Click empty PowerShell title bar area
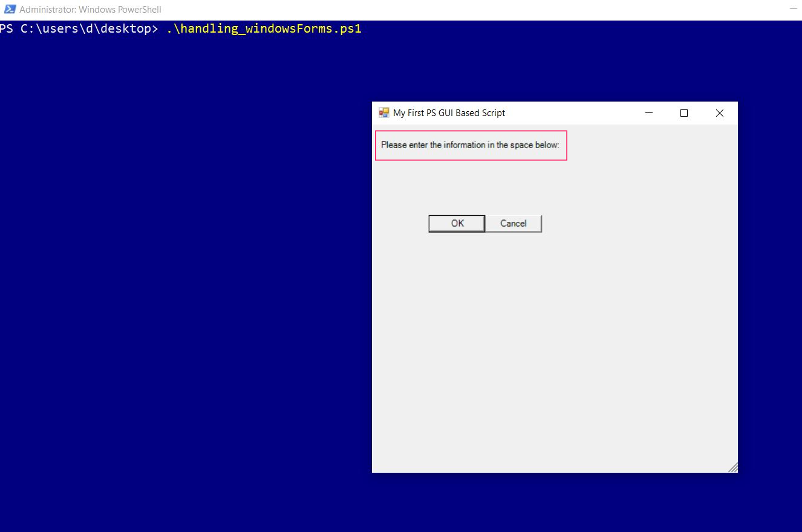 tap(423, 10)
